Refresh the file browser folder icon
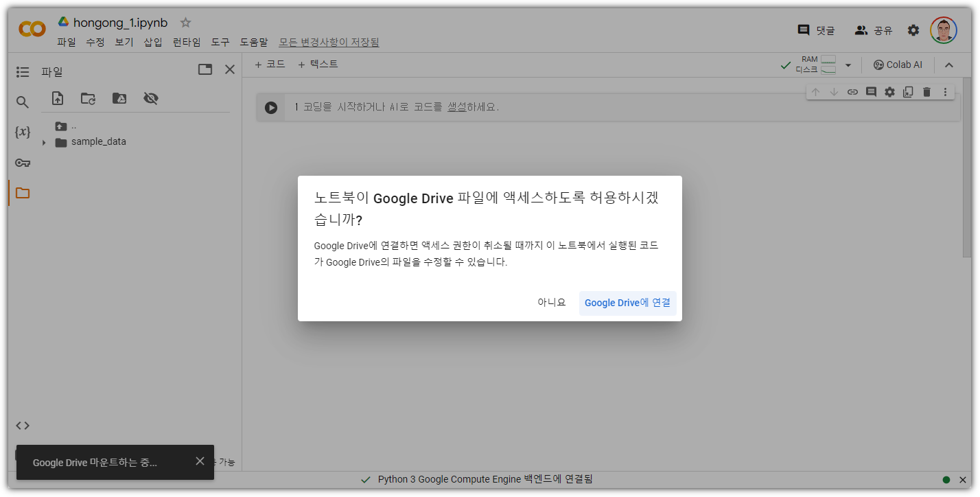The height and width of the screenshot is (497, 980). [x=89, y=99]
